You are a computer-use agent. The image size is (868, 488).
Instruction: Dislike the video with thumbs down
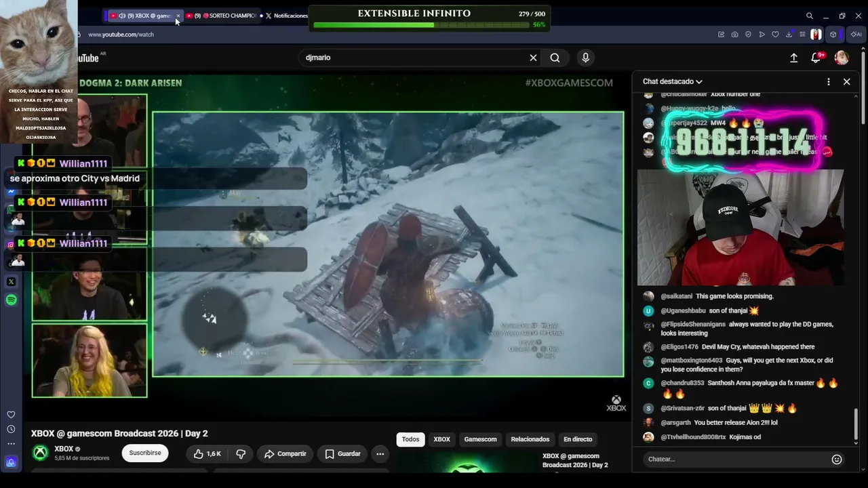coord(241,454)
